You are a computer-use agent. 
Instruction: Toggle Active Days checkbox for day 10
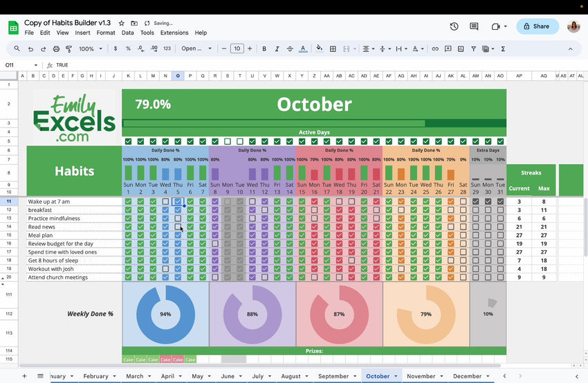click(x=239, y=141)
